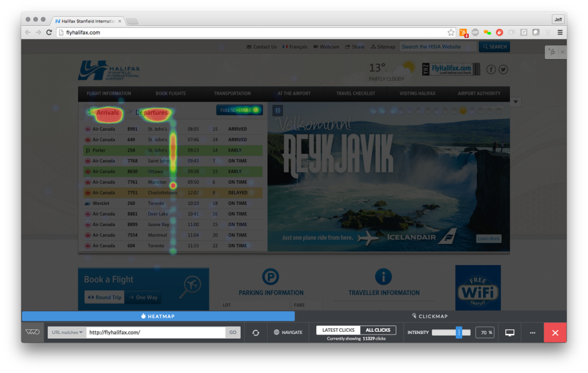The image size is (588, 373).
Task: Select One Way option
Action: (143, 297)
